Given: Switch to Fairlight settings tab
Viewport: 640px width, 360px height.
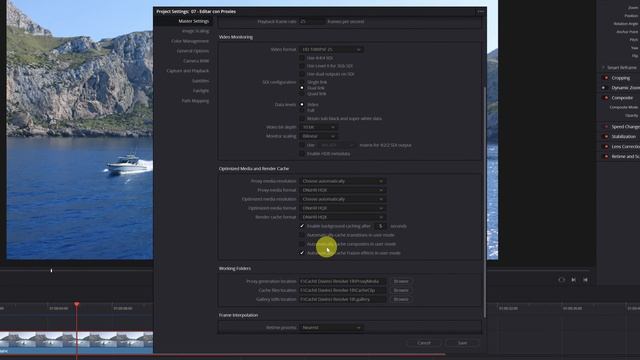Looking at the screenshot, I should point(201,91).
